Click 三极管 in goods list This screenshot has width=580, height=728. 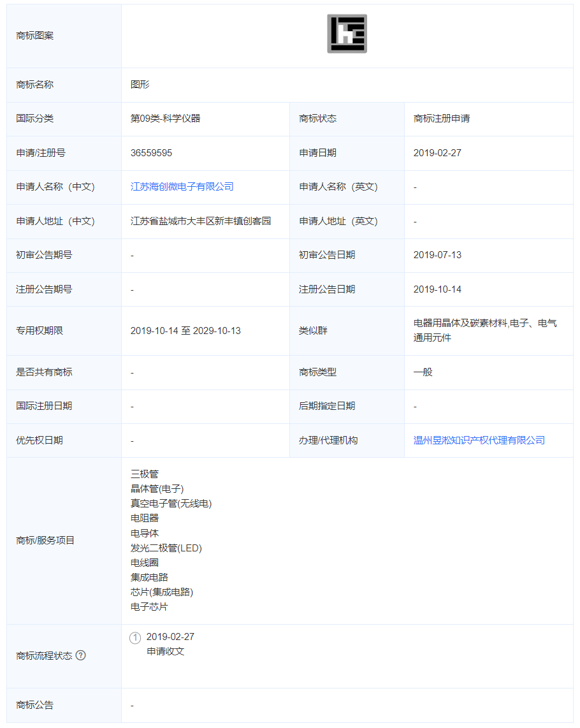[x=145, y=474]
